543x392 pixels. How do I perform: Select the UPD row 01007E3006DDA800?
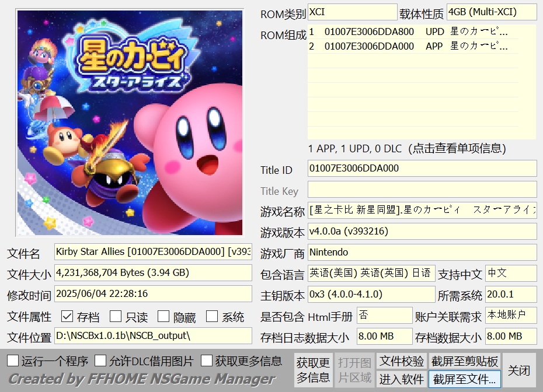click(x=413, y=32)
